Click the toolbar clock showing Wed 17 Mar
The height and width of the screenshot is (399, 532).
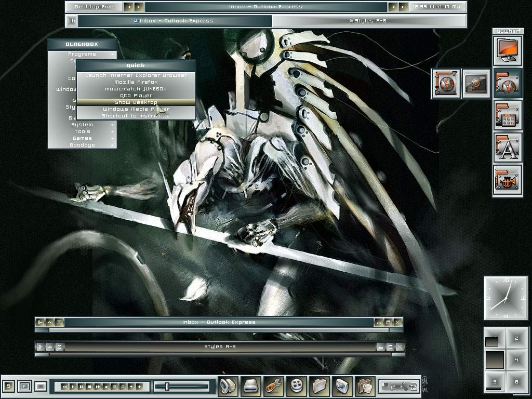437,7
